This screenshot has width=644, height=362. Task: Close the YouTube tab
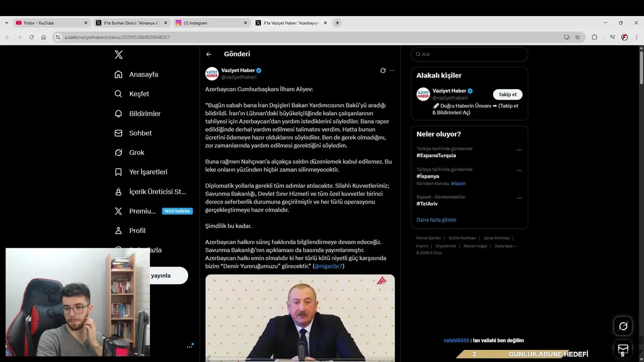(x=86, y=23)
